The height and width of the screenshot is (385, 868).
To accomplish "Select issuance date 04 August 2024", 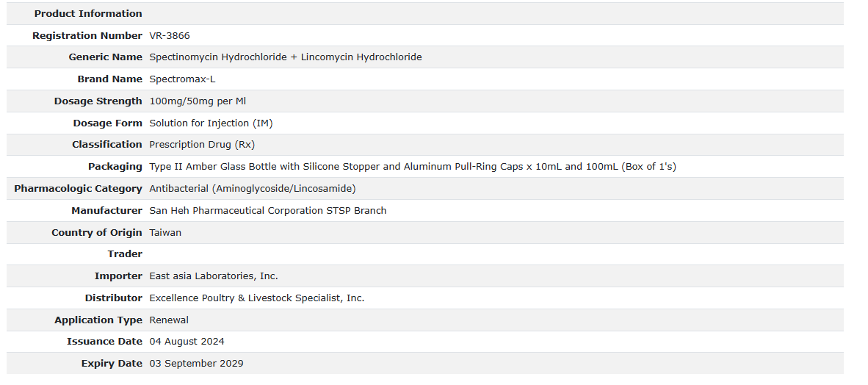I will click(x=187, y=342).
